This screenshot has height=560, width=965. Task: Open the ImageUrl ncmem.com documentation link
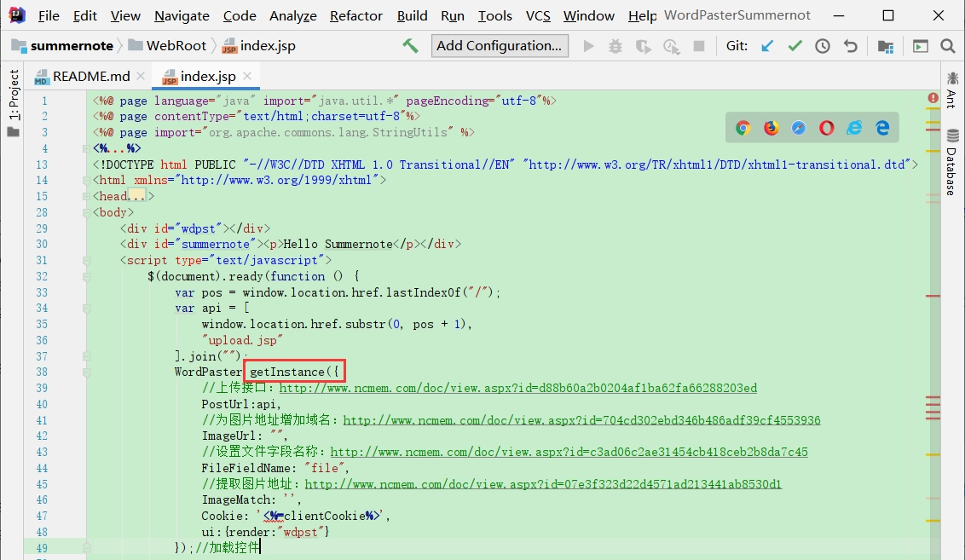(581, 420)
